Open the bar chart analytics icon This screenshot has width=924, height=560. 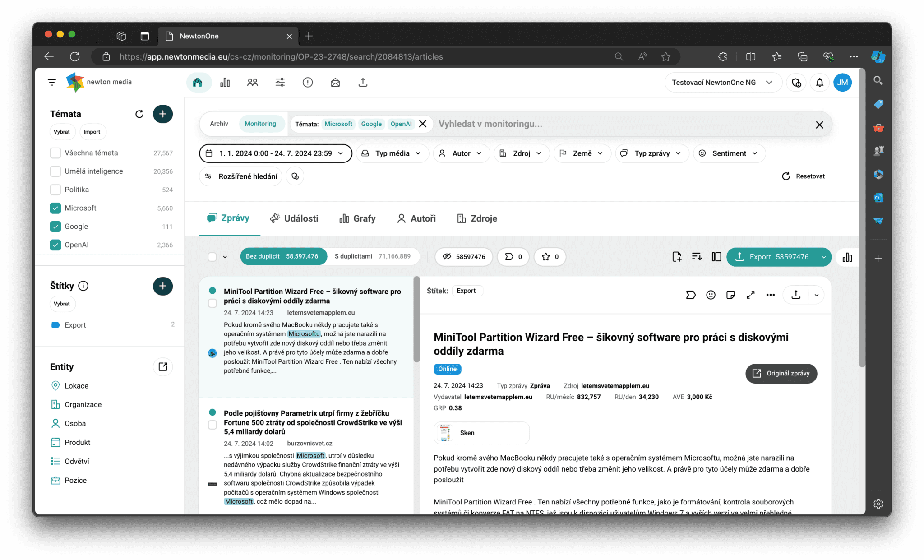point(225,82)
